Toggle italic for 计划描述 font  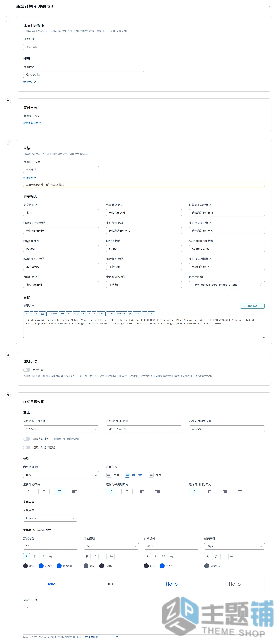tap(95, 557)
